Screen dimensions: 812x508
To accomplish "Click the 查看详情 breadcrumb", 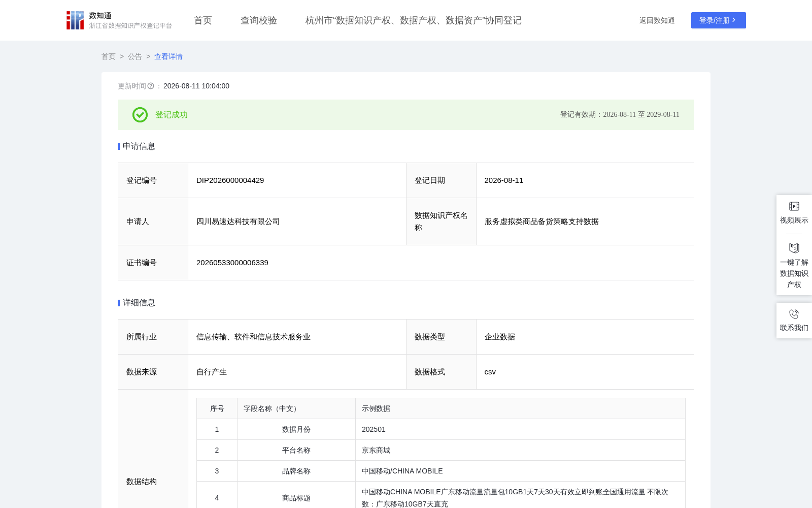I will (x=168, y=56).
